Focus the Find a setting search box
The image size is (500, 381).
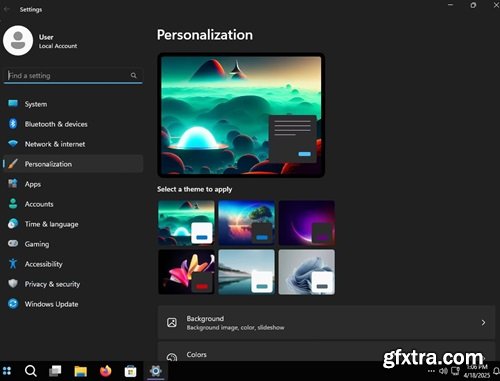pyautogui.click(x=73, y=76)
